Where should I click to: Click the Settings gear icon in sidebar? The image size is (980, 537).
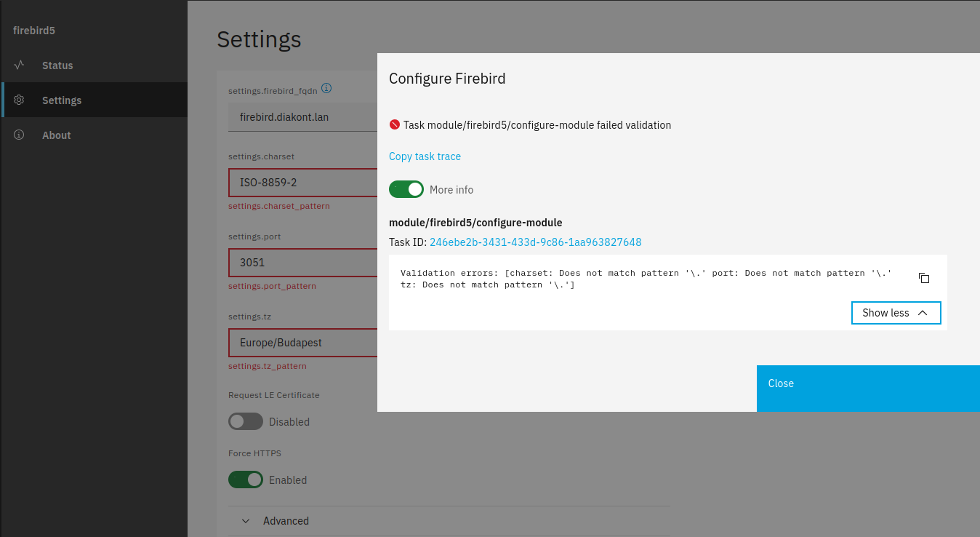(x=20, y=100)
